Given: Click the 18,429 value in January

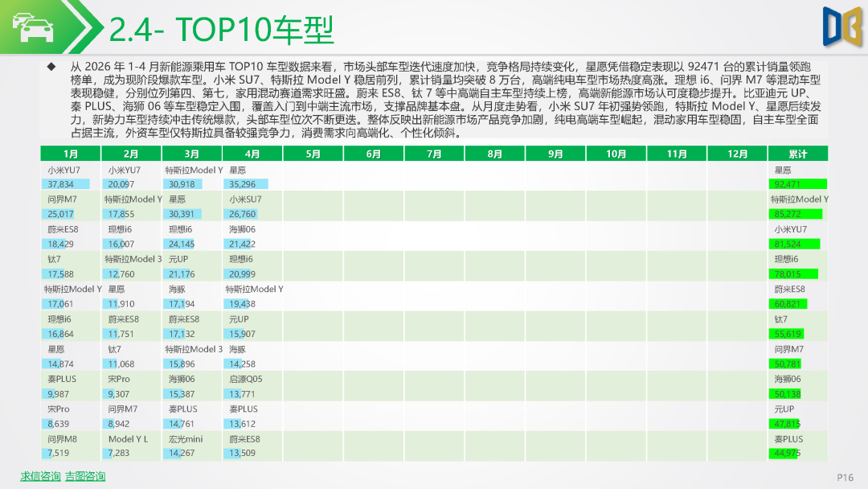Looking at the screenshot, I should [60, 244].
